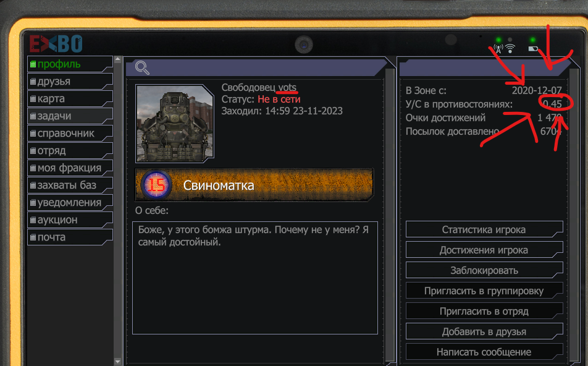This screenshot has width=588, height=366.
Task: Click the level 15 rank badge
Action: coord(156,185)
